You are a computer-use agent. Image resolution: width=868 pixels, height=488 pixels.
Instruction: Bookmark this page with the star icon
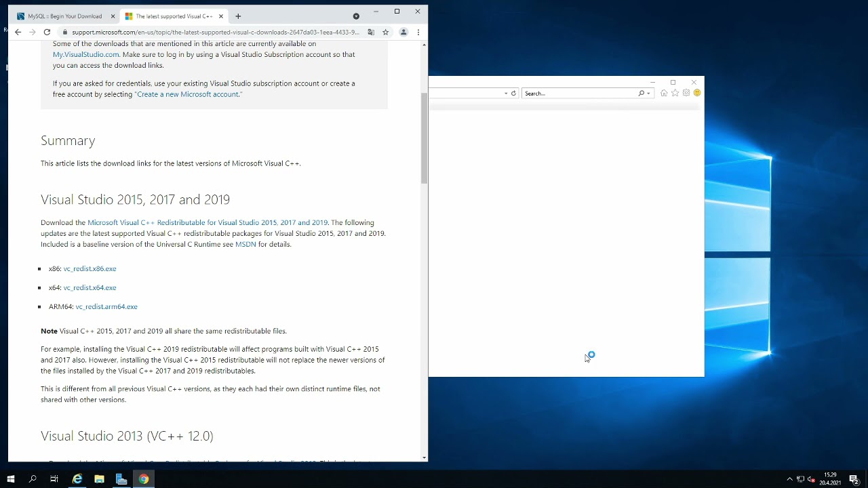(x=385, y=32)
